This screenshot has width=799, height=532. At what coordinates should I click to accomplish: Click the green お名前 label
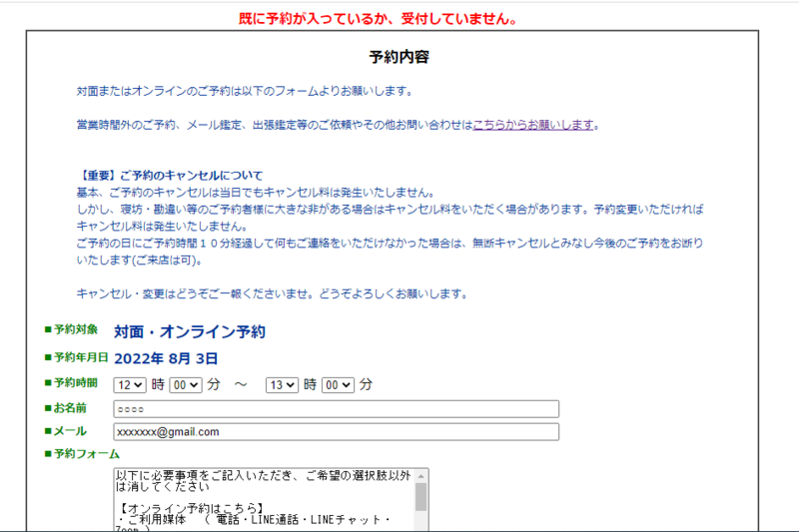[70, 407]
